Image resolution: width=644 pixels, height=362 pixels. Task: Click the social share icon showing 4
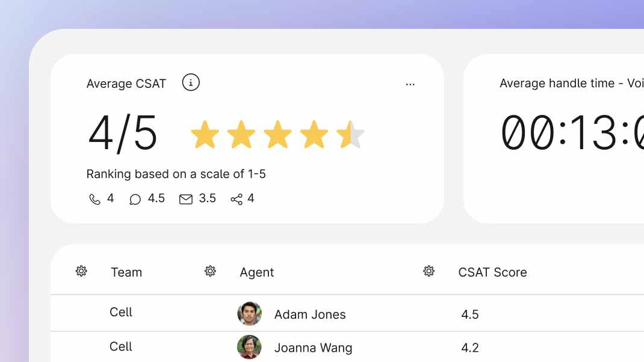click(x=235, y=198)
